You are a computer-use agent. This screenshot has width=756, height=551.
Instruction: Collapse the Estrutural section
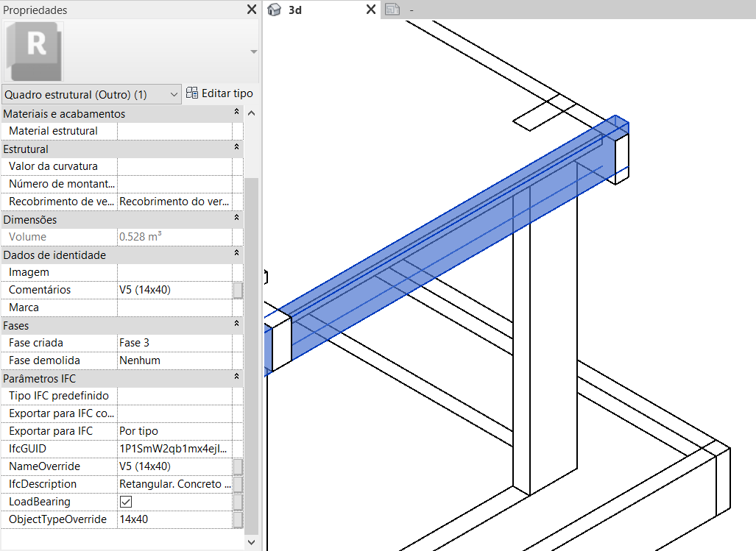click(x=236, y=147)
